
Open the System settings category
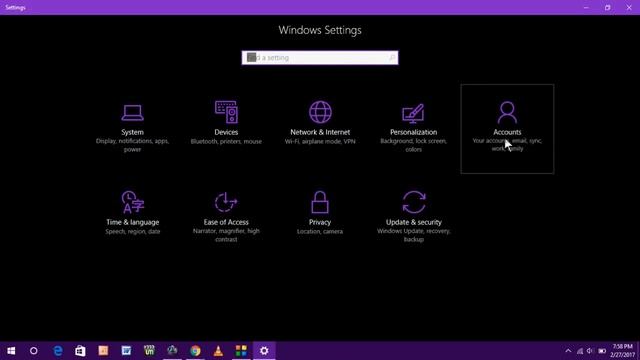[132, 129]
